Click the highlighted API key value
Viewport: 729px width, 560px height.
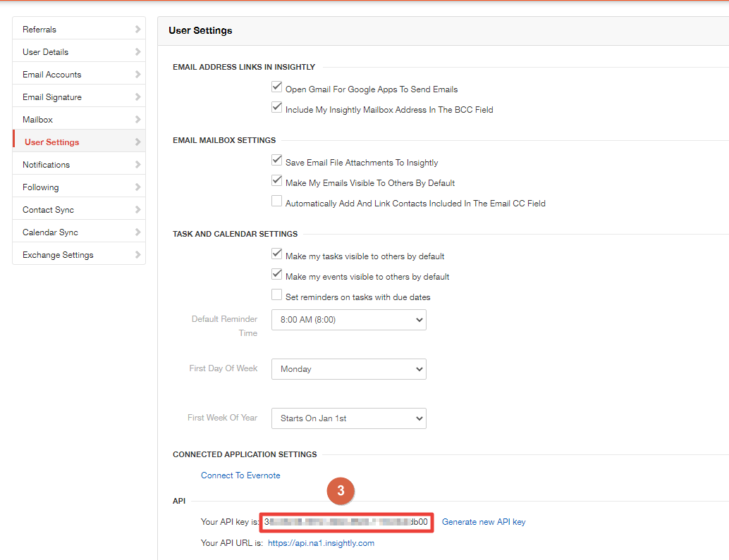coord(346,522)
